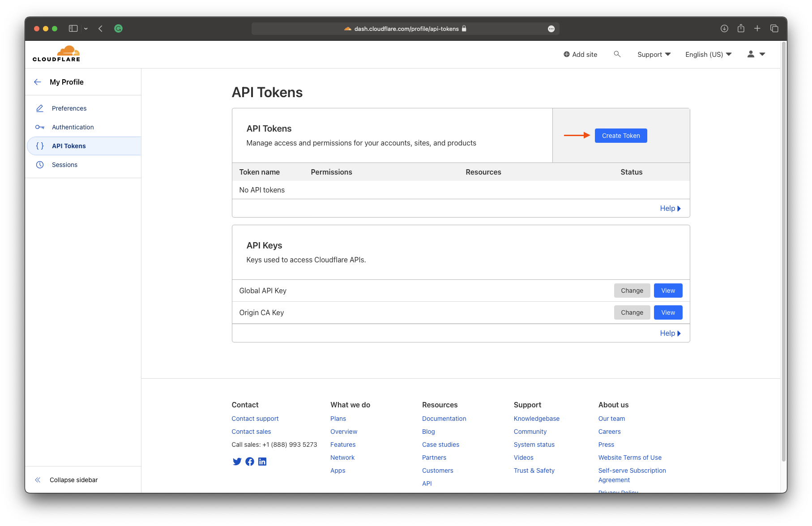Viewport: 812px width, 526px height.
Task: Go to Preferences in sidebar
Action: pos(69,108)
